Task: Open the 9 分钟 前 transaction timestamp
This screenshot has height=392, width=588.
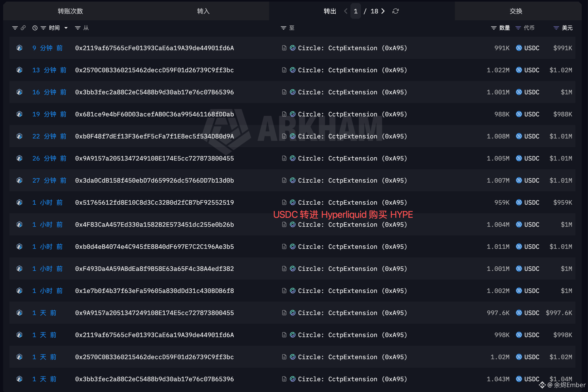Action: tap(48, 48)
